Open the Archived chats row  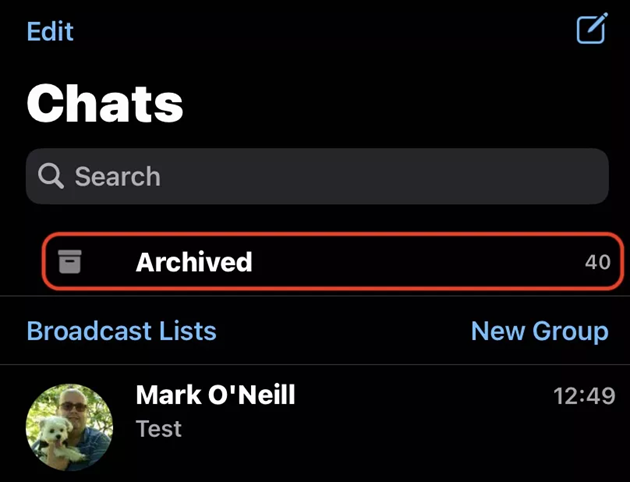pyautogui.click(x=333, y=261)
